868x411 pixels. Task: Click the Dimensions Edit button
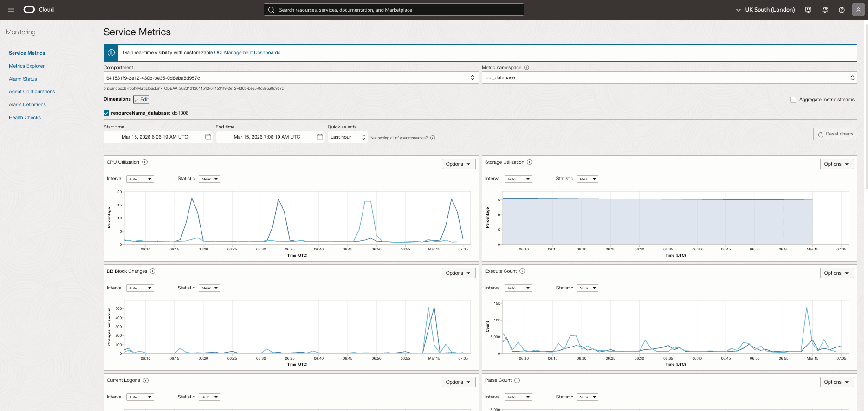coord(141,99)
